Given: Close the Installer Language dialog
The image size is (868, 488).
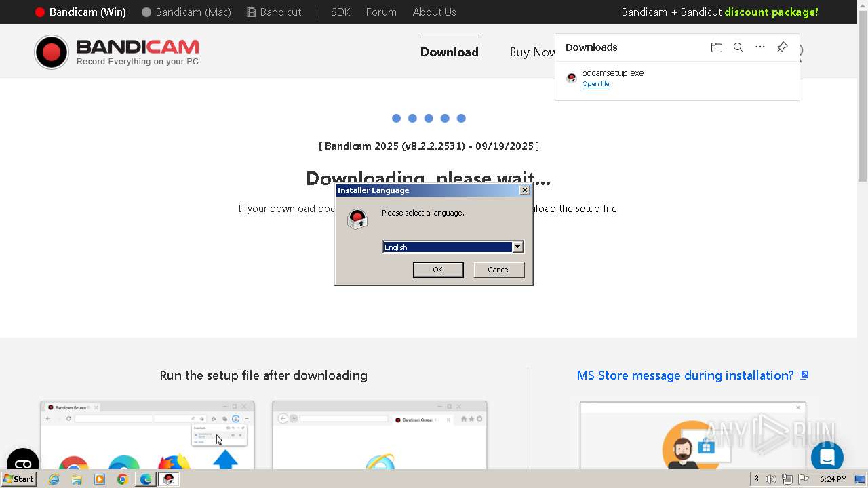Looking at the screenshot, I should [524, 190].
